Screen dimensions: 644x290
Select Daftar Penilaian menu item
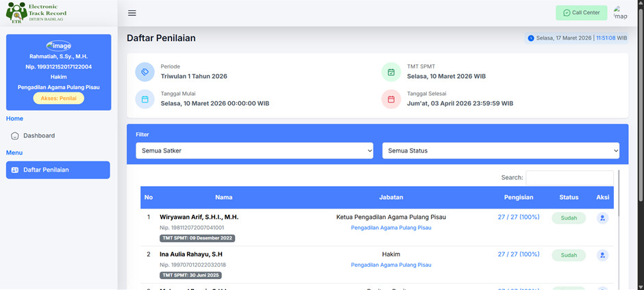tap(58, 170)
